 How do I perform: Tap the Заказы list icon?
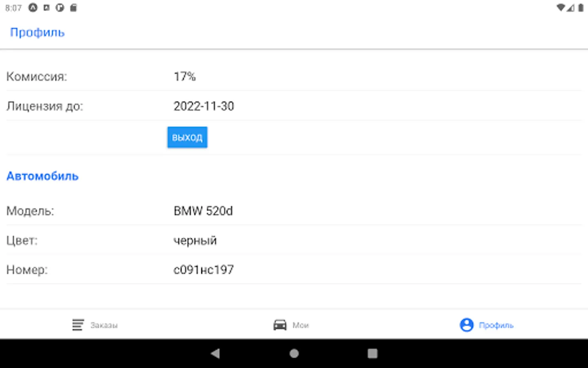(x=78, y=325)
